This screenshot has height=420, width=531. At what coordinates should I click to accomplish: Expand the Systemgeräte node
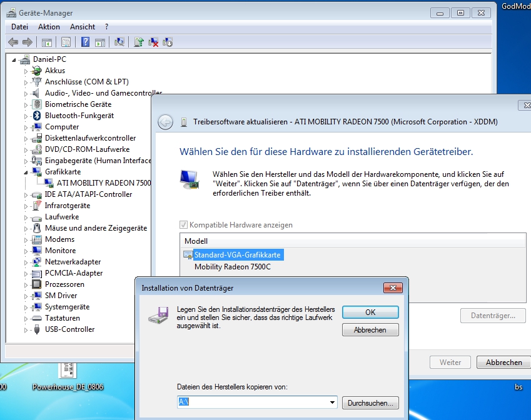coord(26,307)
